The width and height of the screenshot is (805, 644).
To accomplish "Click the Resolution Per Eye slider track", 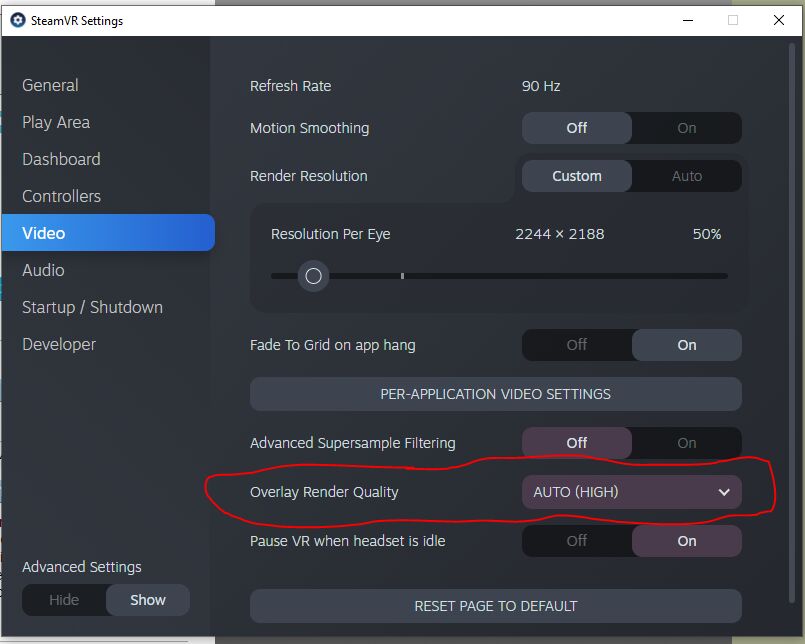I will tap(499, 276).
